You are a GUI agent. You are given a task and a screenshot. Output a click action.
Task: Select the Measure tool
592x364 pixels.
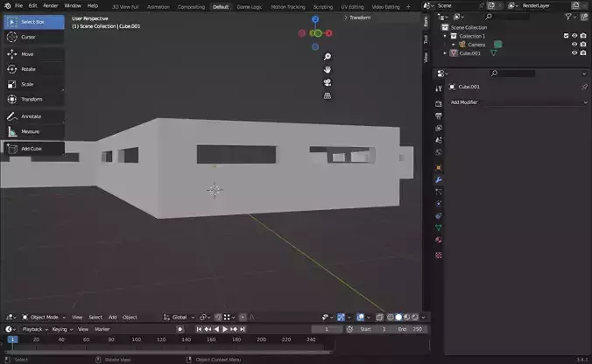click(34, 131)
